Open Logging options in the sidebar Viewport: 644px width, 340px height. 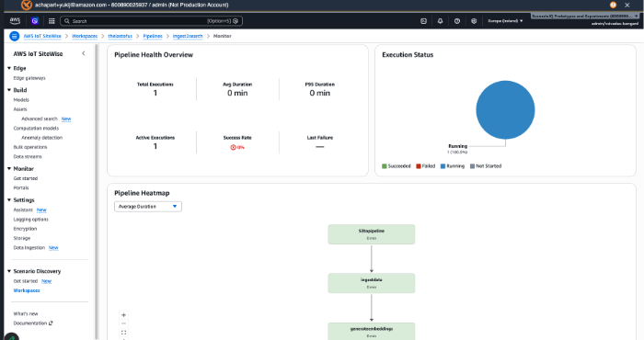click(x=30, y=219)
